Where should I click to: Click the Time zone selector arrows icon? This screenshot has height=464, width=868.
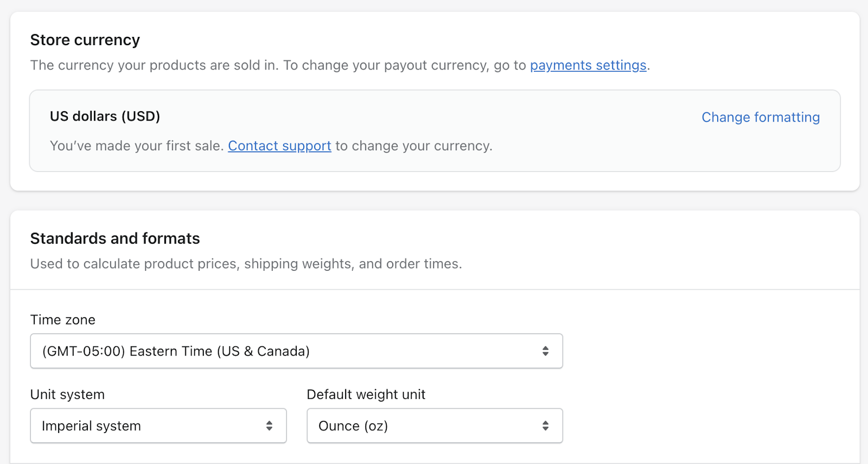(x=545, y=351)
